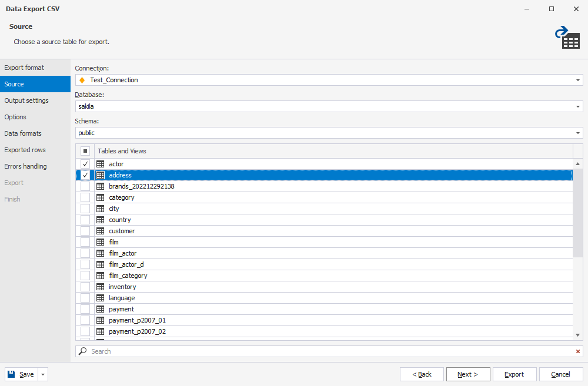Click the Tables and Views column header
This screenshot has height=386, width=588.
tap(333, 151)
